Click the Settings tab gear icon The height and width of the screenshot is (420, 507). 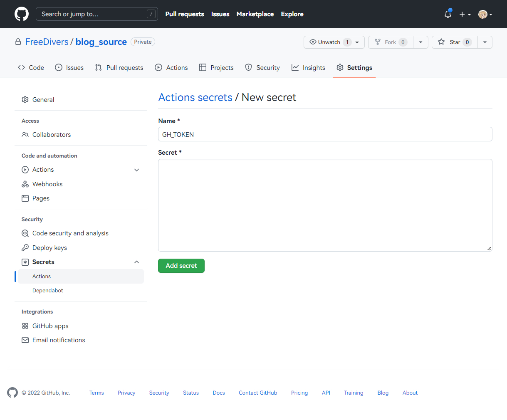[x=340, y=67]
